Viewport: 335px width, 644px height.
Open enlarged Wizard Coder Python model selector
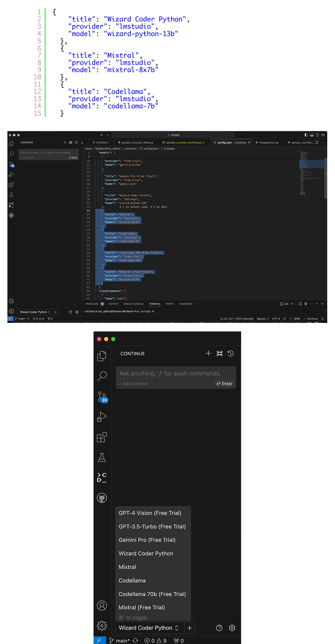click(150, 628)
